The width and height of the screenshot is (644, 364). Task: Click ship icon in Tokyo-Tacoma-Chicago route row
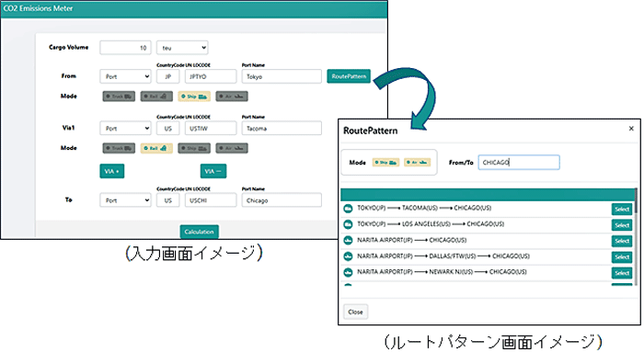[348, 209]
